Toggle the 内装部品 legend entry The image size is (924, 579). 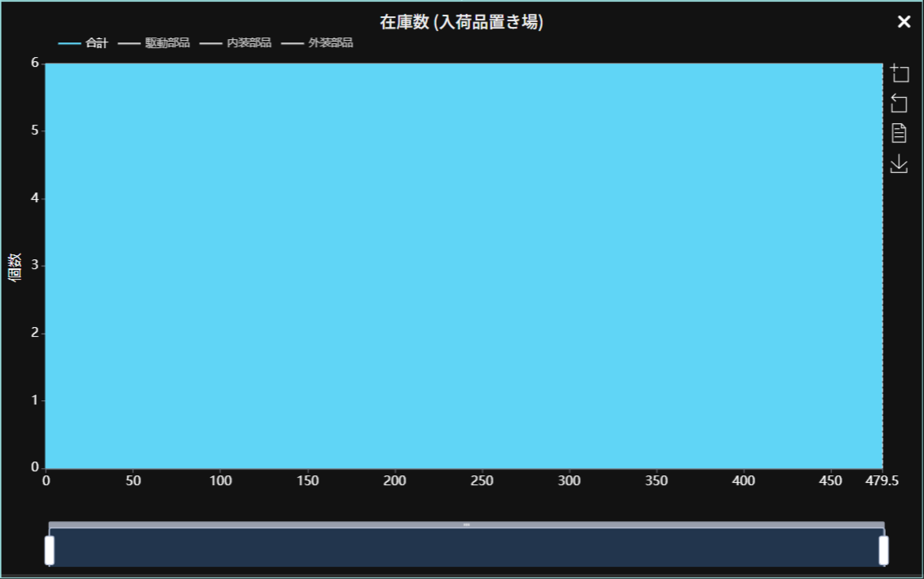pyautogui.click(x=236, y=43)
